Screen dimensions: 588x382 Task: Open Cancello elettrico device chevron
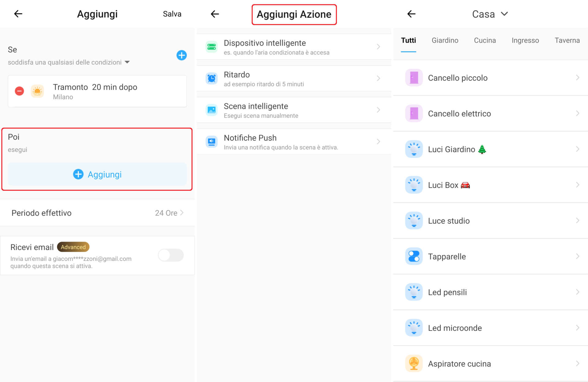point(577,113)
